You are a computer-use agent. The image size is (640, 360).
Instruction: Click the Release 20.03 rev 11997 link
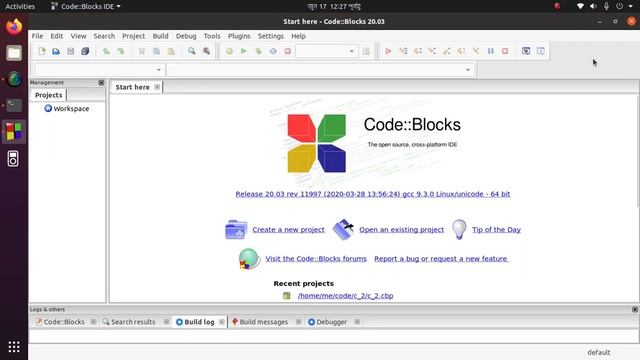coord(373,194)
